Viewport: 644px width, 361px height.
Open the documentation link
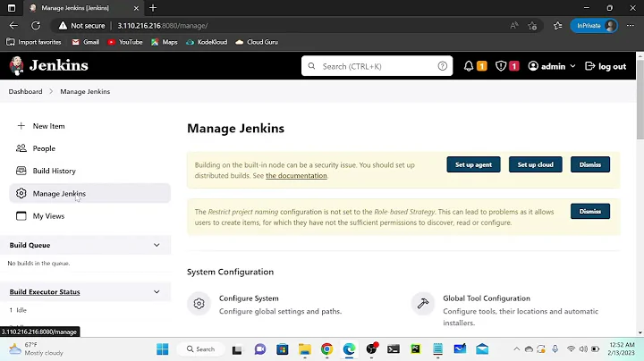pos(296,175)
